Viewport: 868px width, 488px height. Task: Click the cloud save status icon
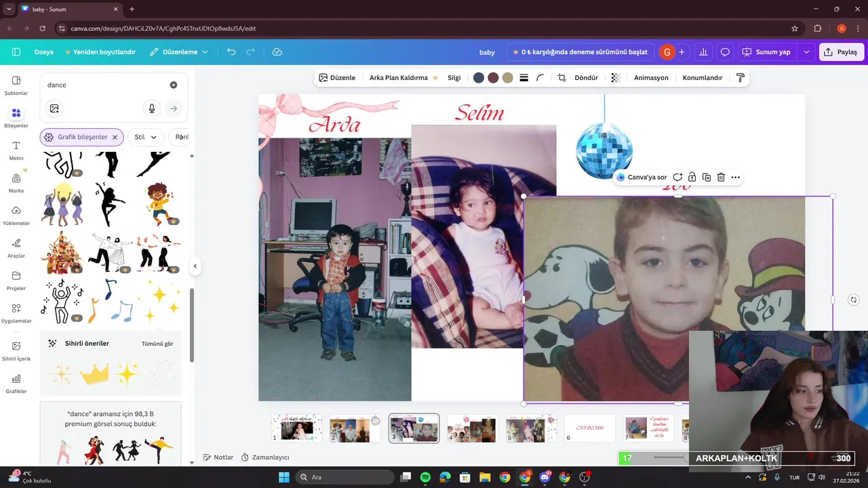(277, 52)
